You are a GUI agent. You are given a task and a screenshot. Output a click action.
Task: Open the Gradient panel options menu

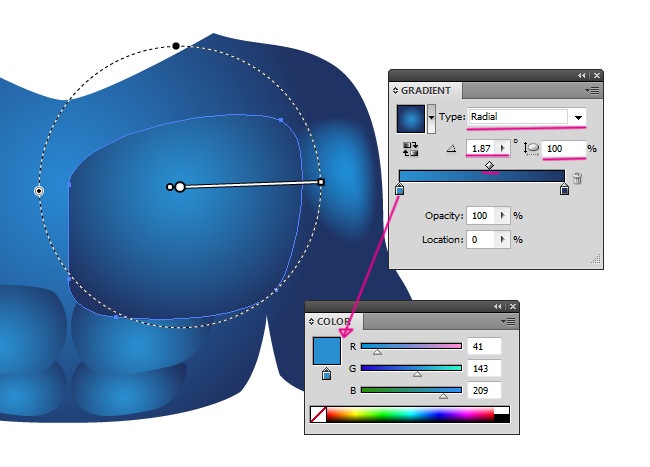point(594,91)
